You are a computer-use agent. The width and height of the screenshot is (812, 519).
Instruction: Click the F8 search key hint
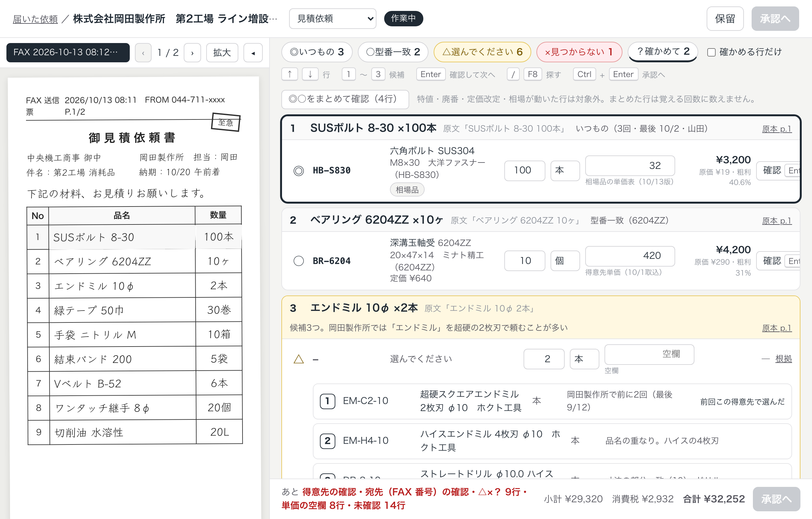[x=533, y=74]
